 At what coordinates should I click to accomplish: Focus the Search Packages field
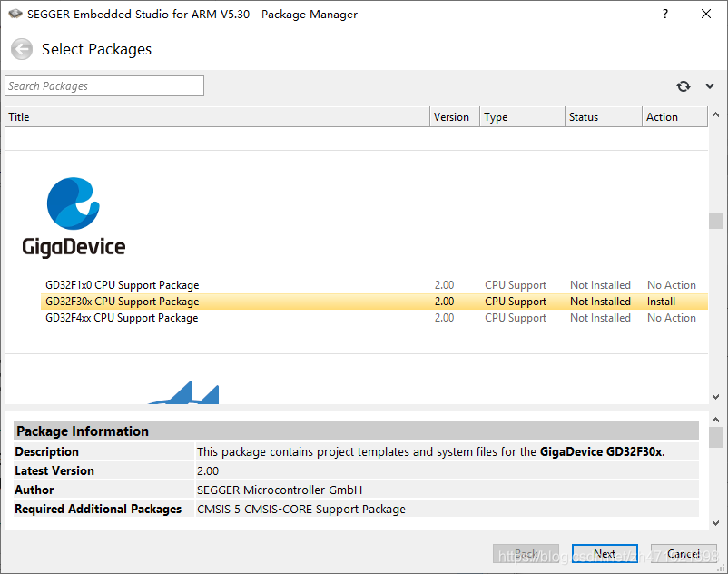pos(104,86)
